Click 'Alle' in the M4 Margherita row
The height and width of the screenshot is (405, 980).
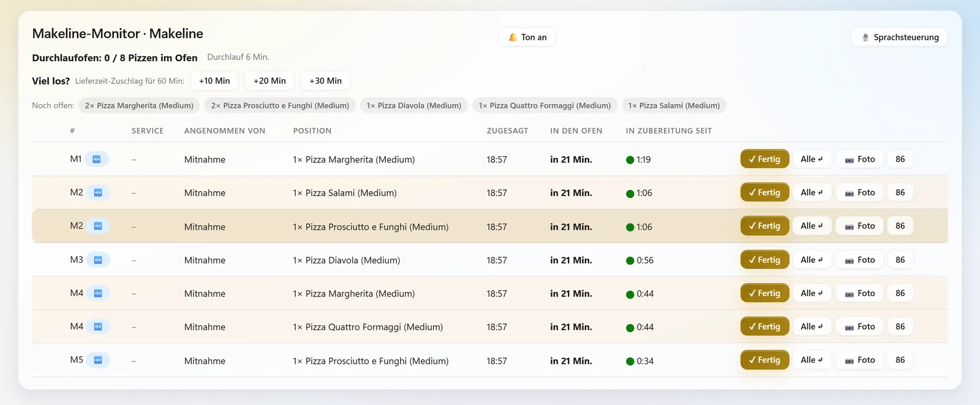(812, 293)
